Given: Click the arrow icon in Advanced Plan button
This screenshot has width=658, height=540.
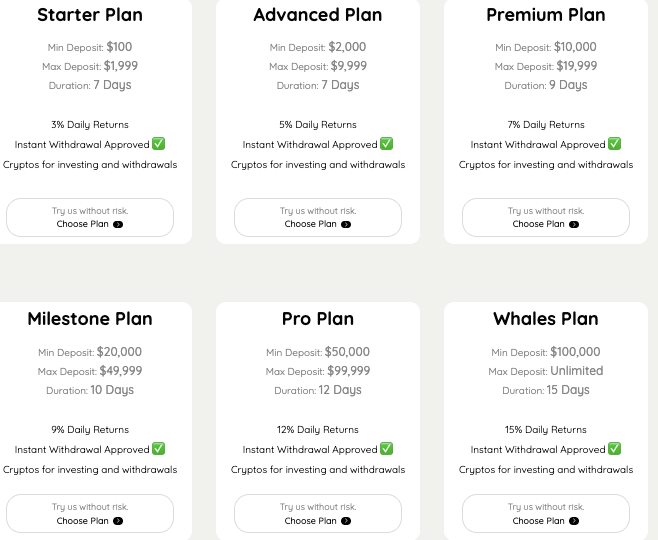Looking at the screenshot, I should click(346, 224).
